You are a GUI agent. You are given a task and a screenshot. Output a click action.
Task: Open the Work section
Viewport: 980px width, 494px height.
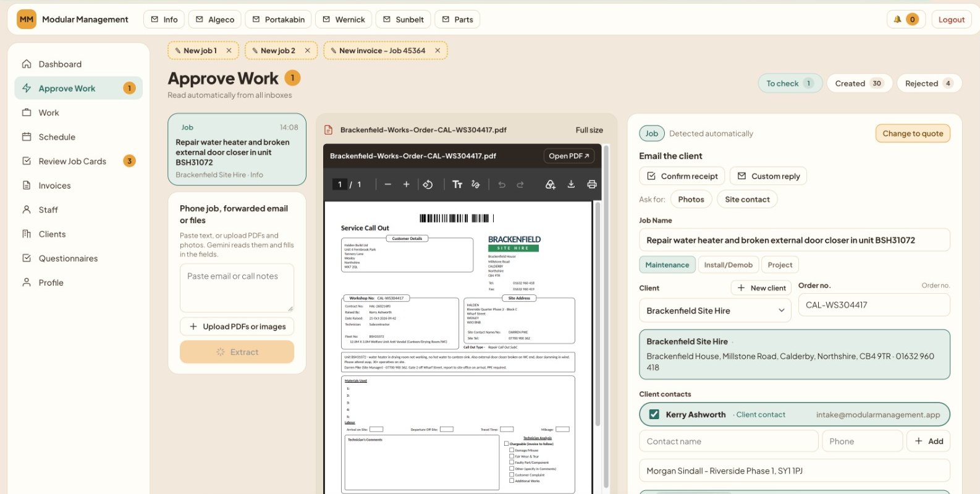(78, 113)
